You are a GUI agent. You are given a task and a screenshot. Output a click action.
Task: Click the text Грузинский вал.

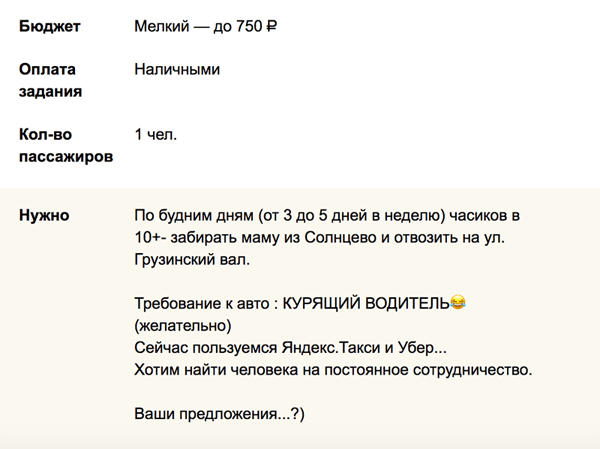point(192,260)
